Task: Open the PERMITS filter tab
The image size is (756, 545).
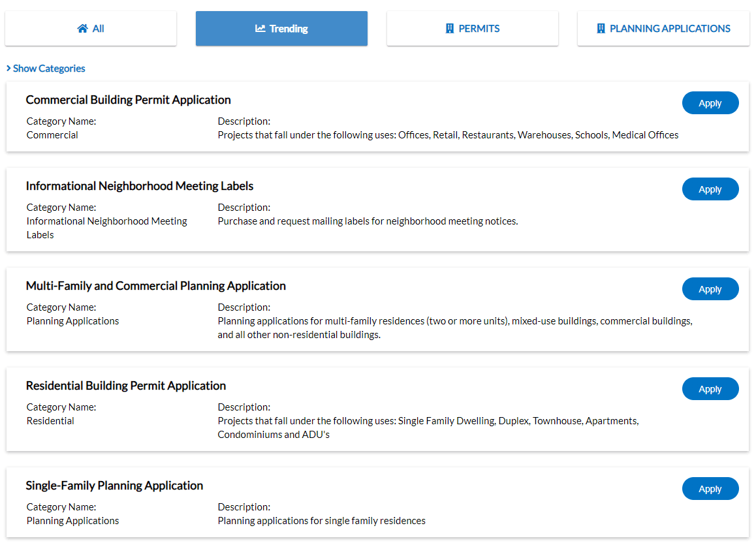Action: tap(472, 28)
